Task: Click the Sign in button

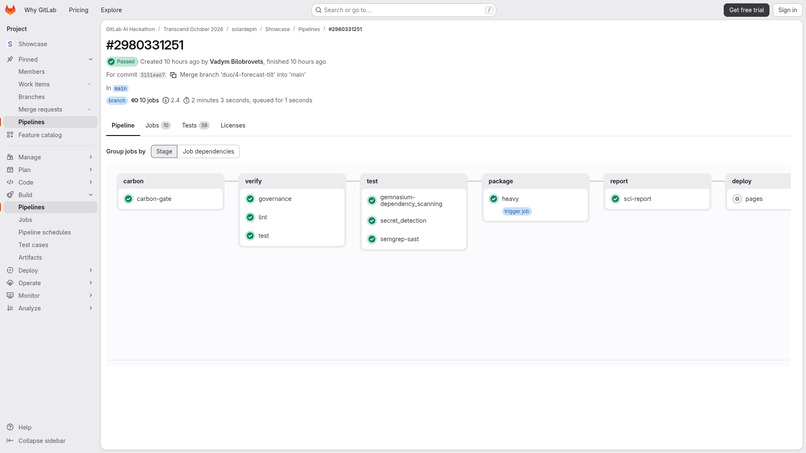Action: (787, 10)
